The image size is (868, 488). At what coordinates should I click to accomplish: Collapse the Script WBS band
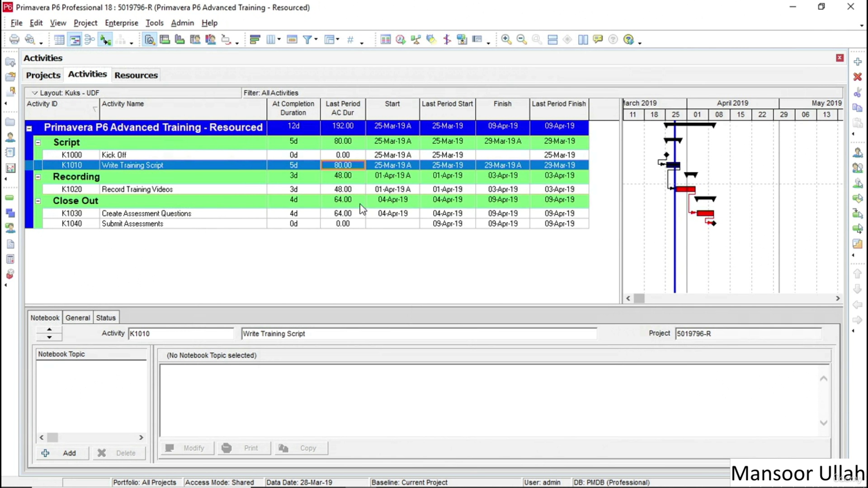(38, 143)
